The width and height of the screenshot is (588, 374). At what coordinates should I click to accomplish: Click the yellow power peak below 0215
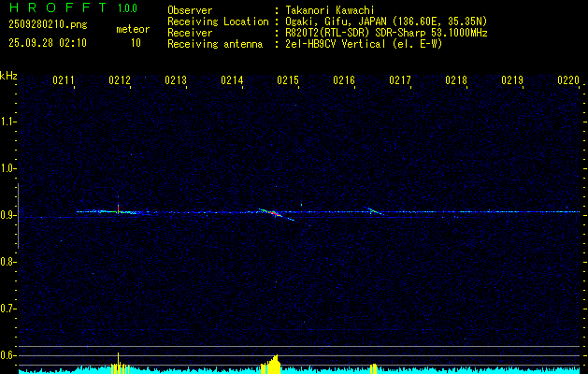pyautogui.click(x=271, y=365)
